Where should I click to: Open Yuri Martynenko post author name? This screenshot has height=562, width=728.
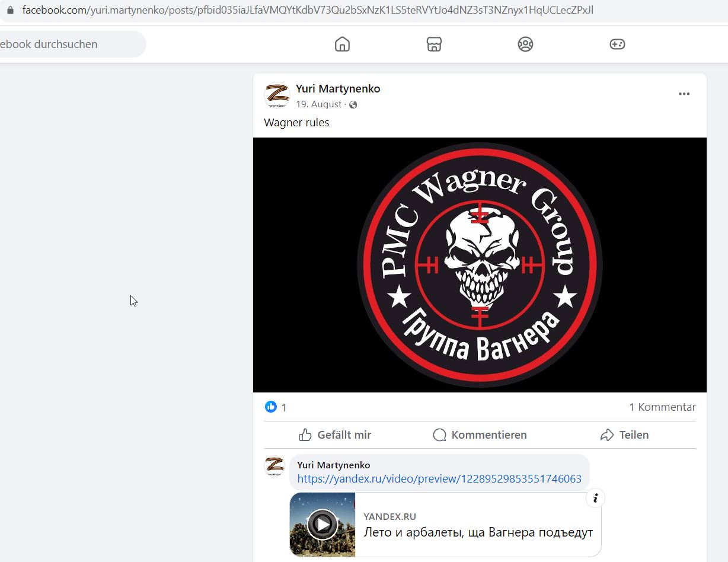click(338, 89)
